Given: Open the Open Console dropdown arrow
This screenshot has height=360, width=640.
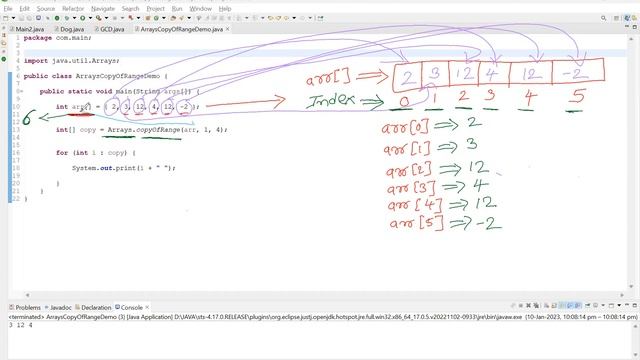Looking at the screenshot, I should 619,305.
